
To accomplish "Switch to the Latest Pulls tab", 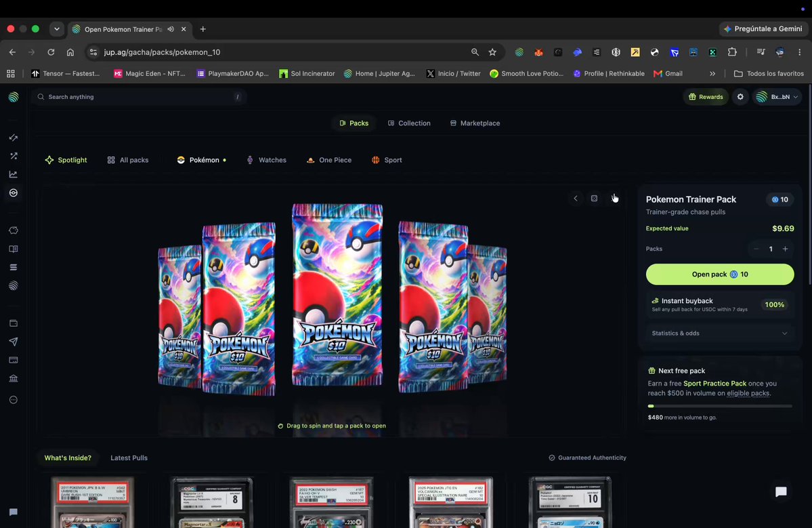I will tap(129, 458).
